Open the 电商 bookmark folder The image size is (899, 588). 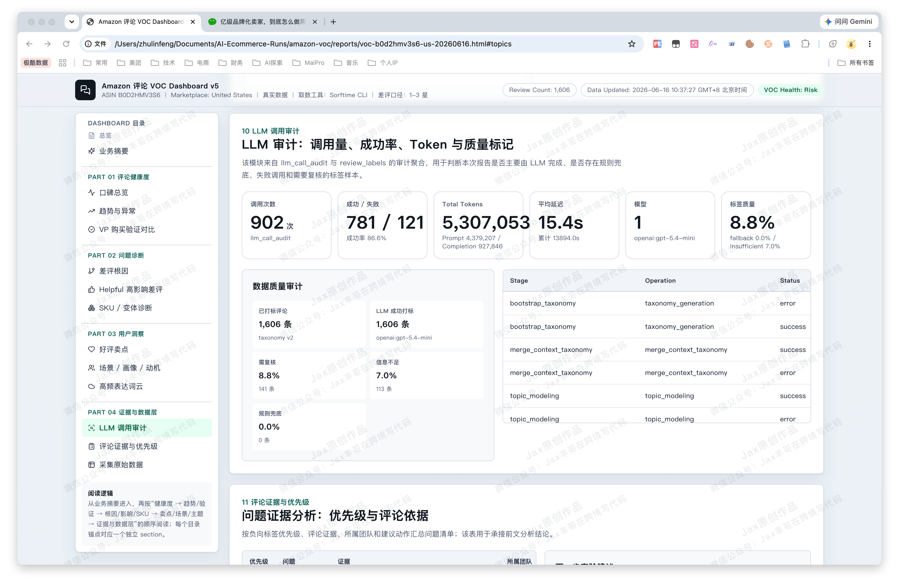197,63
